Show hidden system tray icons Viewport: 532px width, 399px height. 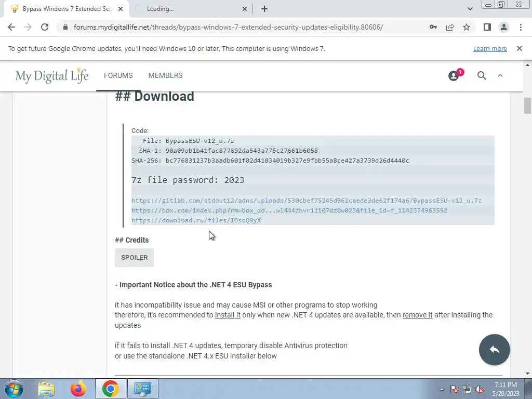click(442, 389)
